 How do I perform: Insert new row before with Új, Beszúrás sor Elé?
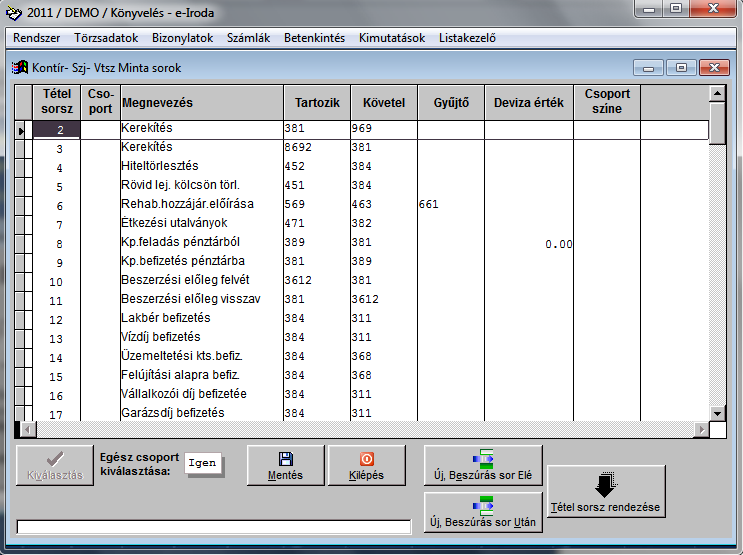tap(484, 465)
